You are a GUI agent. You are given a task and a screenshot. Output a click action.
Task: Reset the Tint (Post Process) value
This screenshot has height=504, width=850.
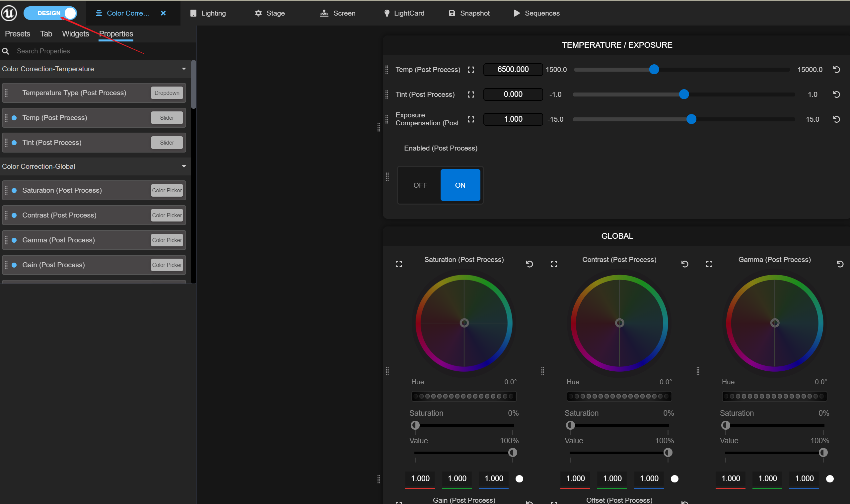[x=837, y=94]
